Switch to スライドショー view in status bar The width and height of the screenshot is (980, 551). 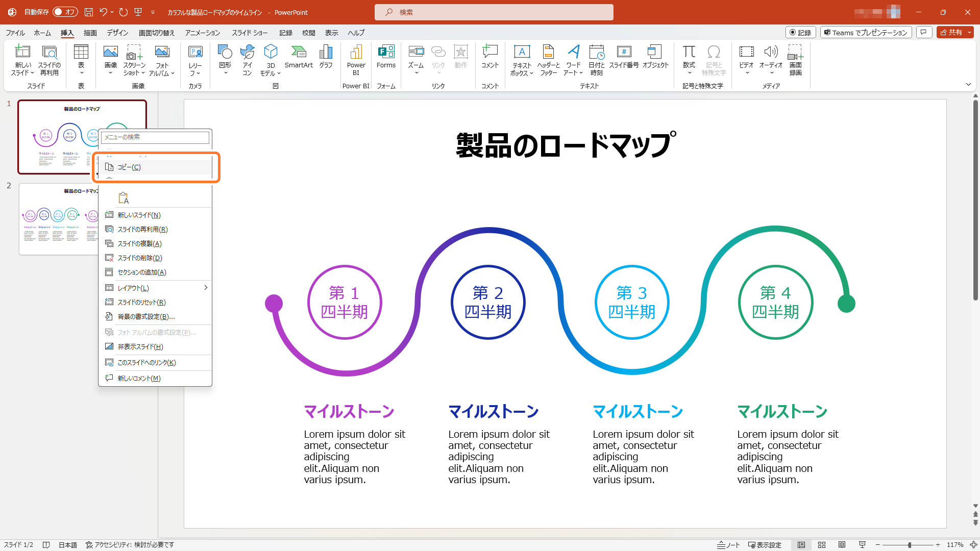pyautogui.click(x=862, y=544)
